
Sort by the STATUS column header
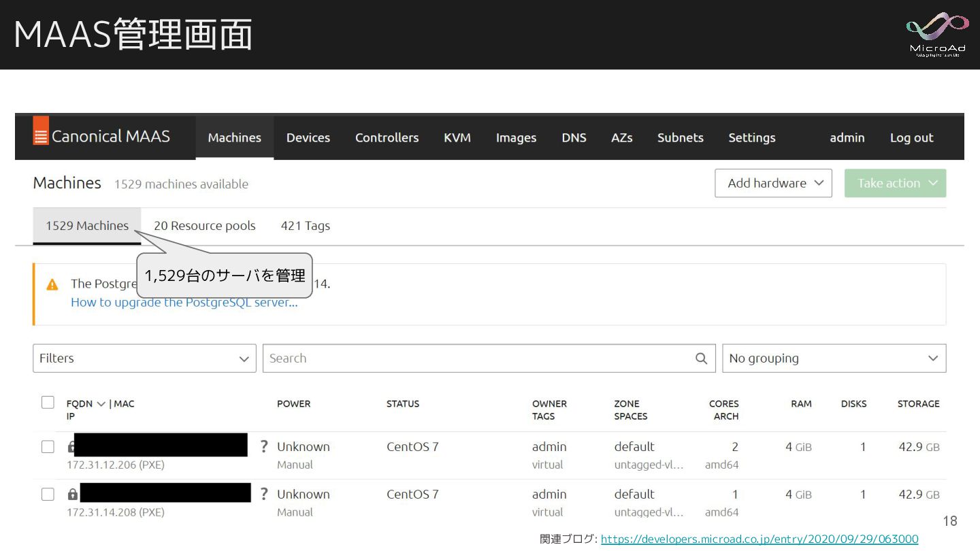tap(403, 403)
